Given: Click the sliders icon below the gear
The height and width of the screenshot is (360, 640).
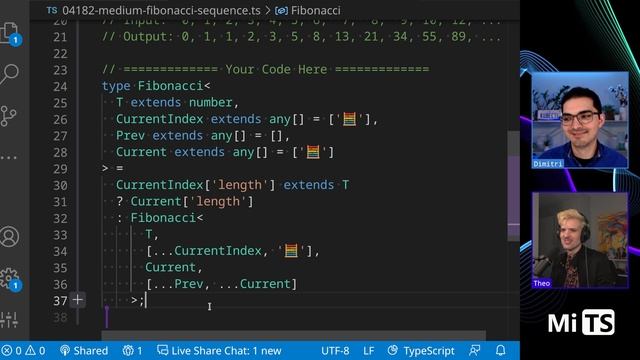Looking at the screenshot, I should point(9,320).
